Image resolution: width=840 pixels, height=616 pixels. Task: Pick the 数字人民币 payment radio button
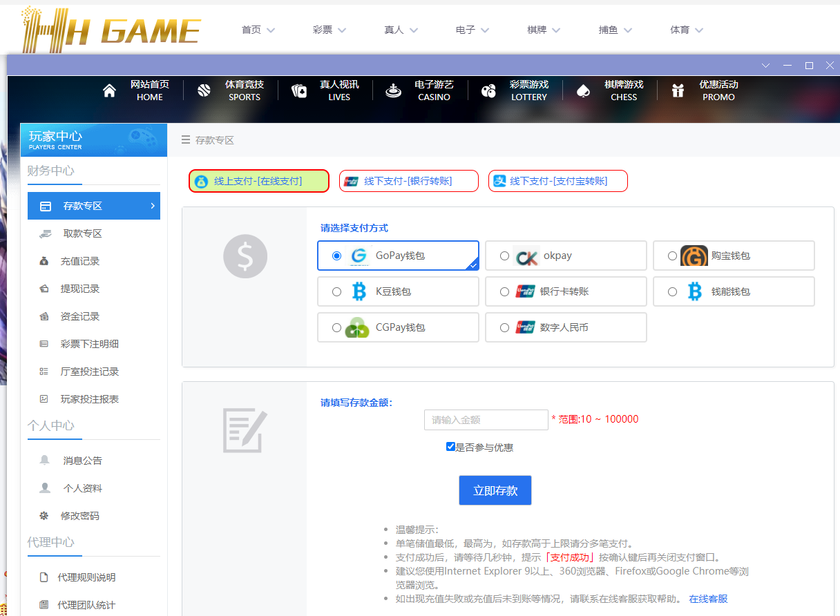(x=504, y=327)
